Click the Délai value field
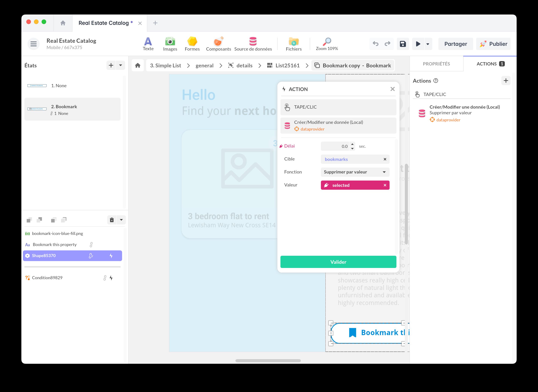538x392 pixels. tap(335, 146)
